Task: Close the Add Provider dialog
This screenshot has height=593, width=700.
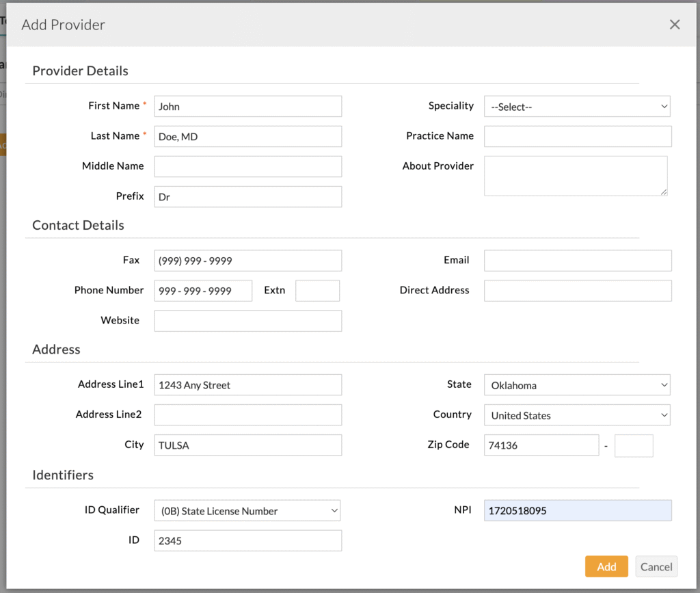Action: pyautogui.click(x=674, y=25)
